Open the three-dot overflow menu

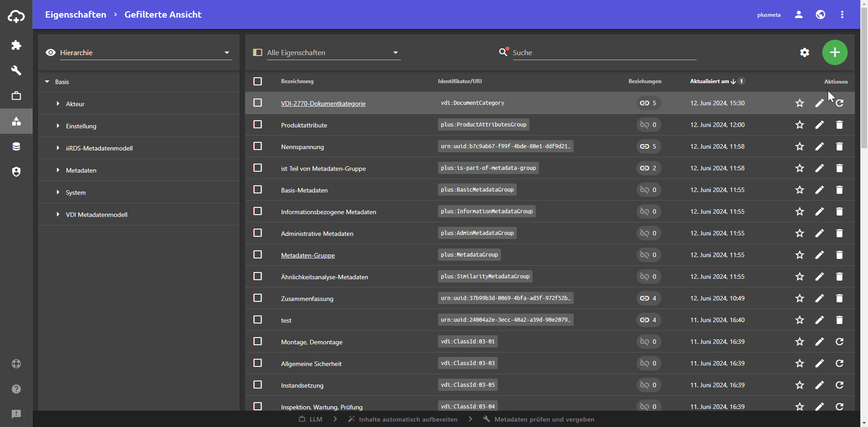(x=842, y=14)
